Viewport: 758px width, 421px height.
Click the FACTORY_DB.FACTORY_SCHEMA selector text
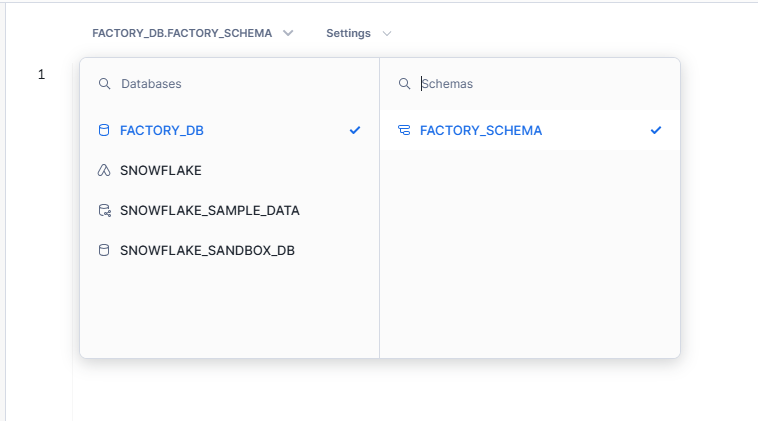[182, 33]
